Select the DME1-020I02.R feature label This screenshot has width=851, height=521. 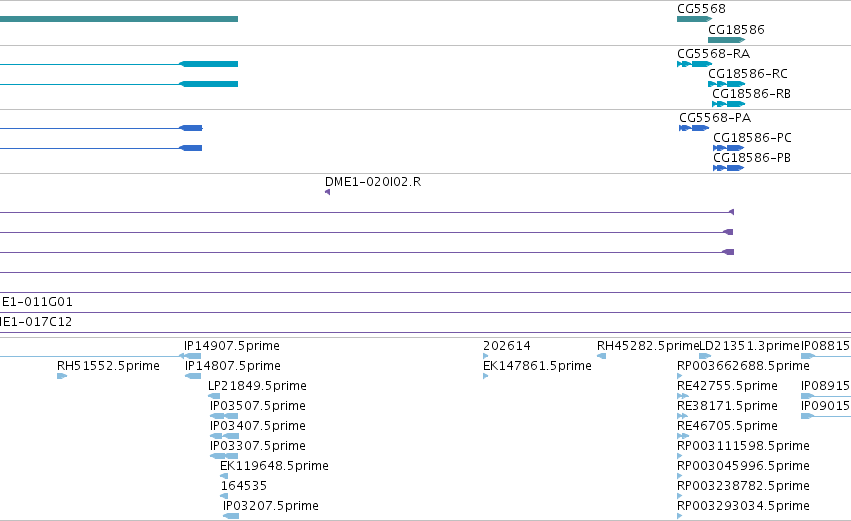(x=373, y=182)
